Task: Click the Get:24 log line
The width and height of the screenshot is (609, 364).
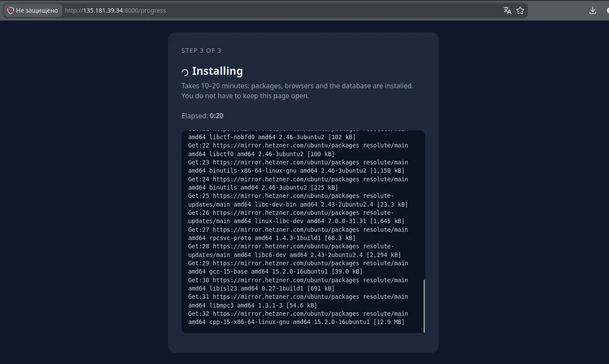Action: 298,179
